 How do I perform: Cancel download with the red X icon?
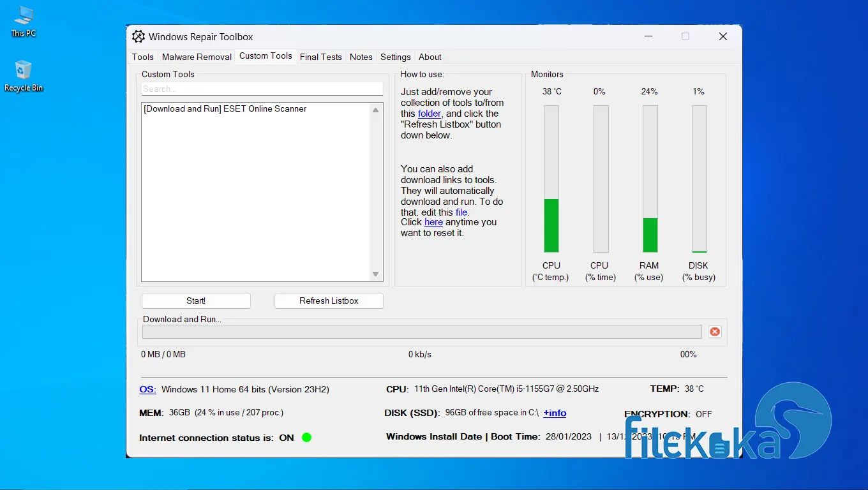pos(715,332)
